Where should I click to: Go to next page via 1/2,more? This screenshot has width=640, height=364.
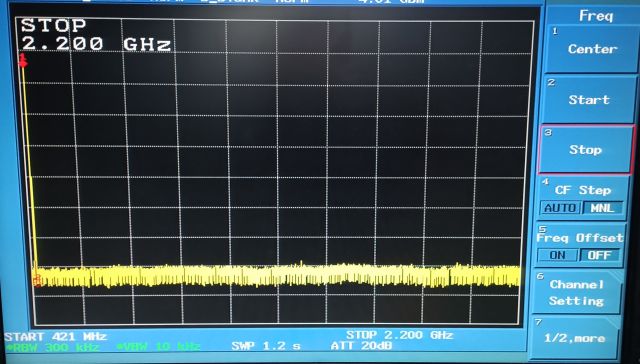click(x=574, y=338)
